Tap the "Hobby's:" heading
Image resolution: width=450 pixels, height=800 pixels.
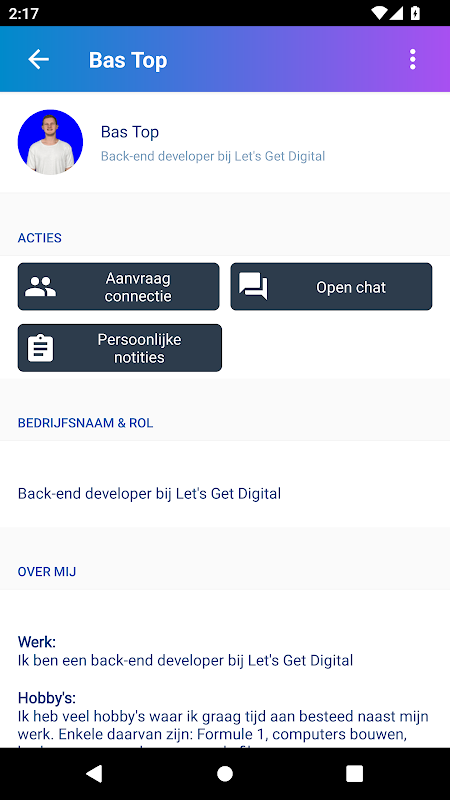pyautogui.click(x=47, y=697)
